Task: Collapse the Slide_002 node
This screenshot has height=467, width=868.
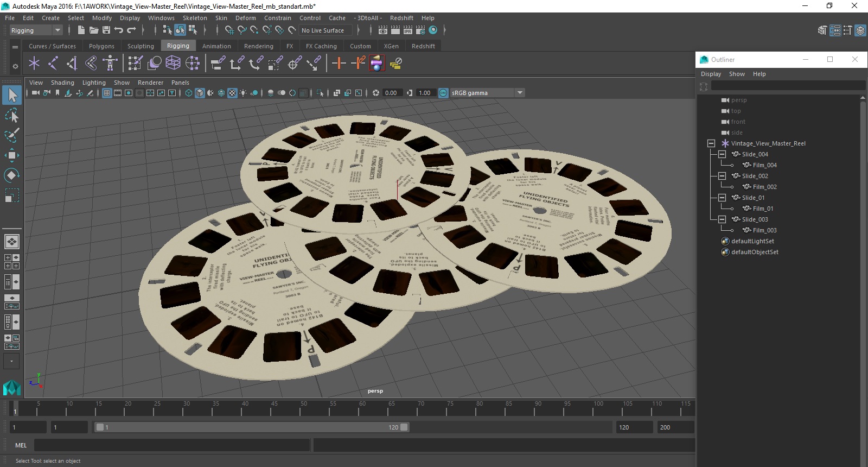Action: pos(722,176)
